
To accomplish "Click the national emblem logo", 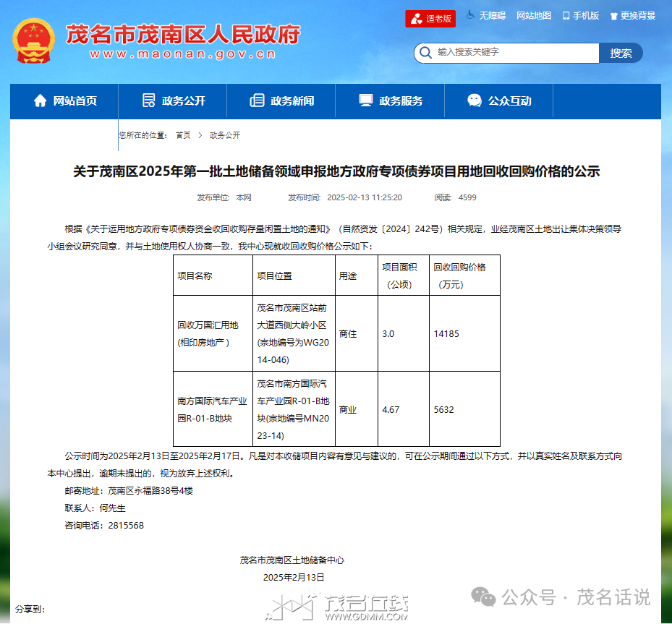I will (x=33, y=41).
